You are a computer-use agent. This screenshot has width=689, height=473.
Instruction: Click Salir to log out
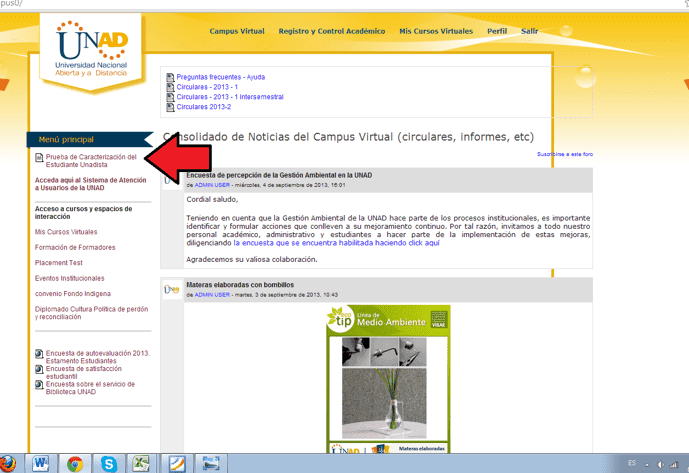pyautogui.click(x=529, y=31)
